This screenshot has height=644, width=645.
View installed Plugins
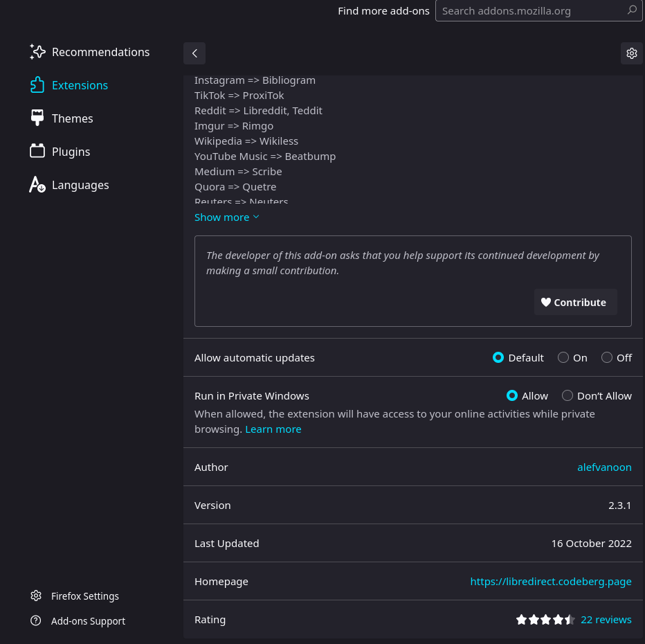click(71, 151)
